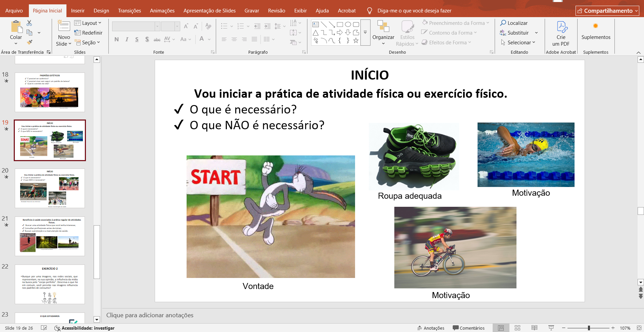
Task: Fit slide to current window icon
Action: click(639, 328)
